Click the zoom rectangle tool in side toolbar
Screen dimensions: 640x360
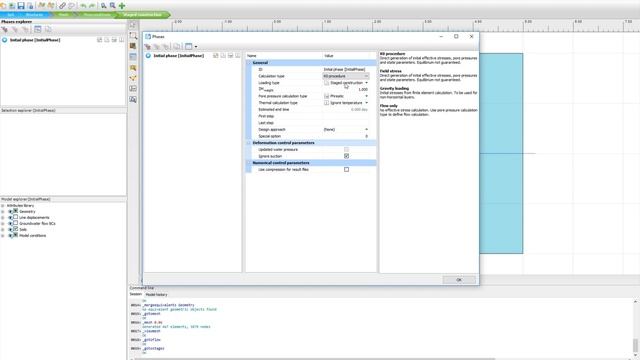pos(133,36)
